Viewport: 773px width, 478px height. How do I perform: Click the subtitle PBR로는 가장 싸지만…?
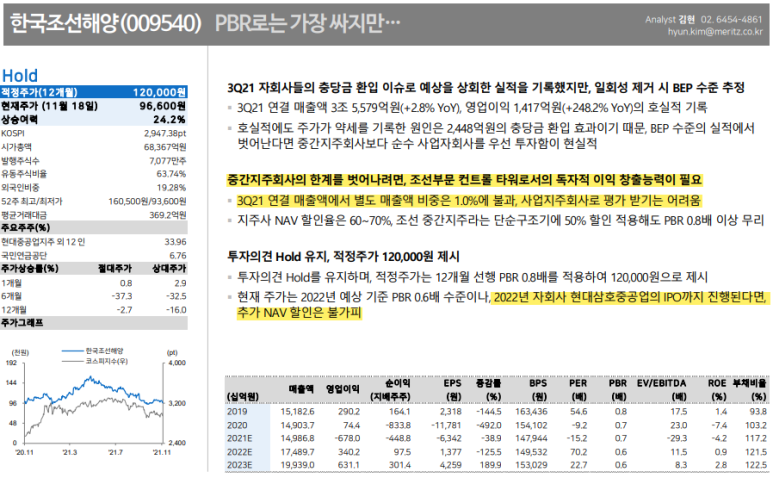[308, 23]
